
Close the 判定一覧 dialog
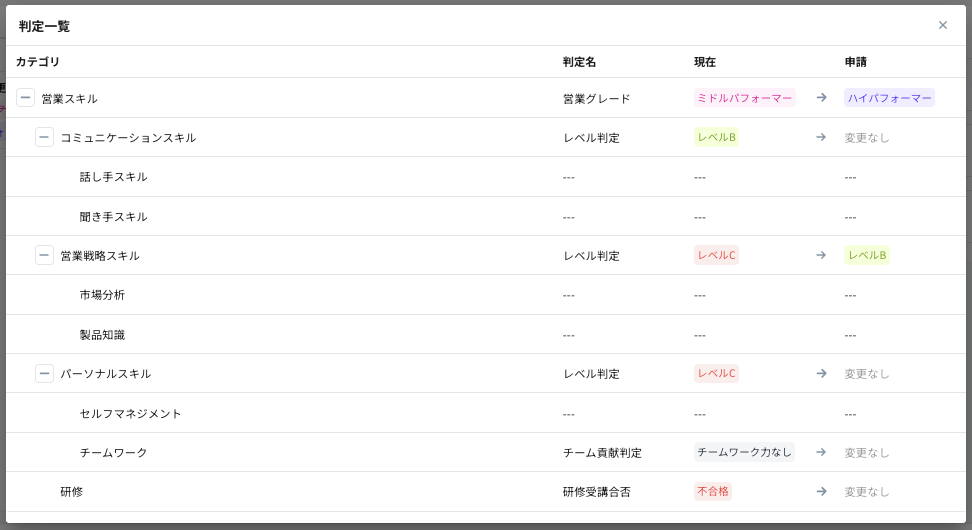(x=942, y=25)
